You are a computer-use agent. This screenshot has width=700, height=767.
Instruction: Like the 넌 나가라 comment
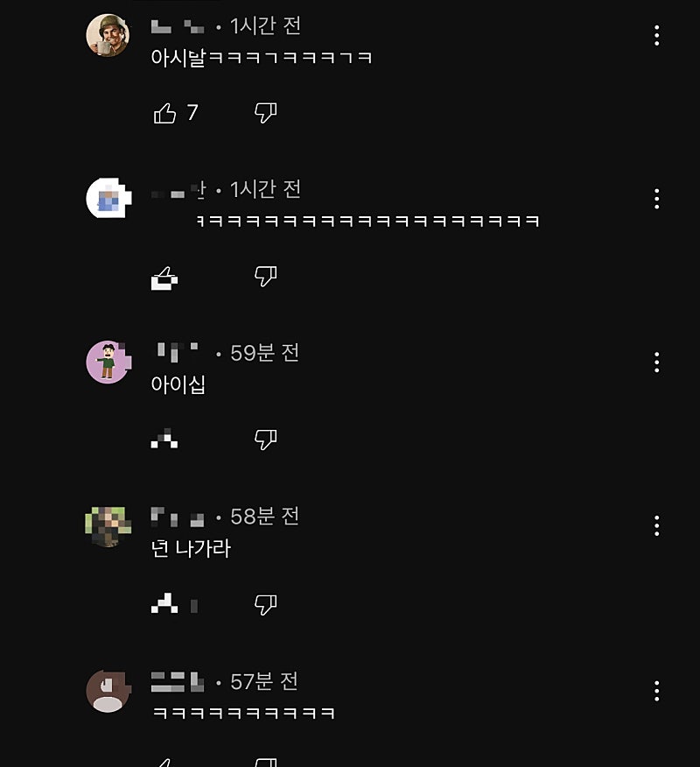click(164, 603)
